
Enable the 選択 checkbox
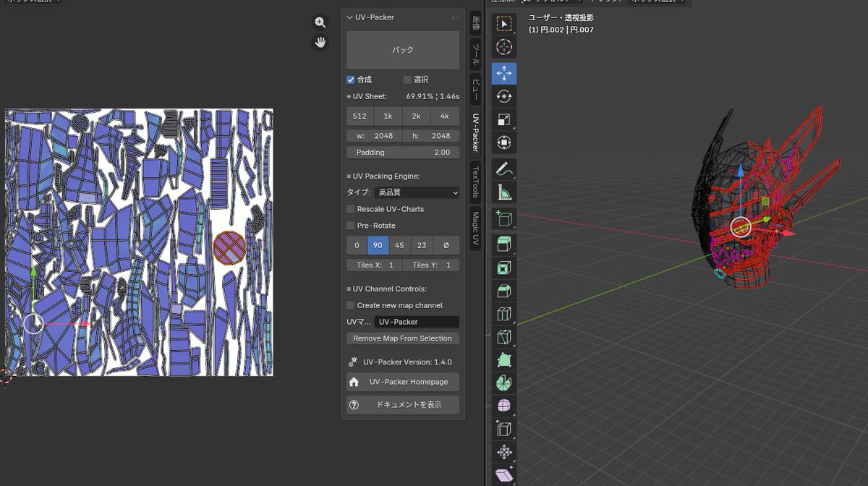[x=407, y=80]
